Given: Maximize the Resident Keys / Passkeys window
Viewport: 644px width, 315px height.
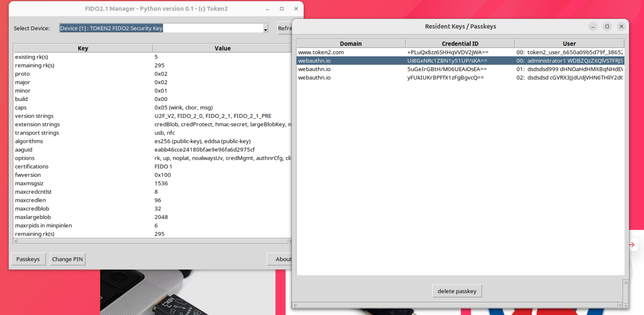Looking at the screenshot, I should click(x=607, y=27).
